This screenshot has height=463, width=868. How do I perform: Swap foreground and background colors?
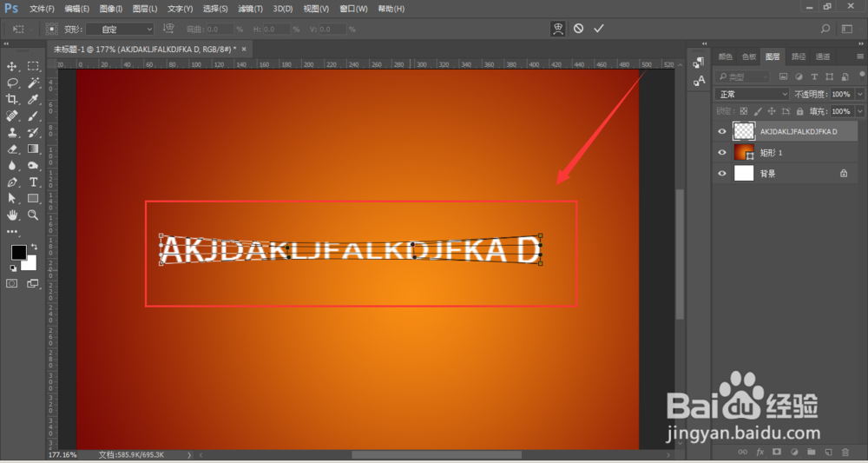click(x=35, y=247)
